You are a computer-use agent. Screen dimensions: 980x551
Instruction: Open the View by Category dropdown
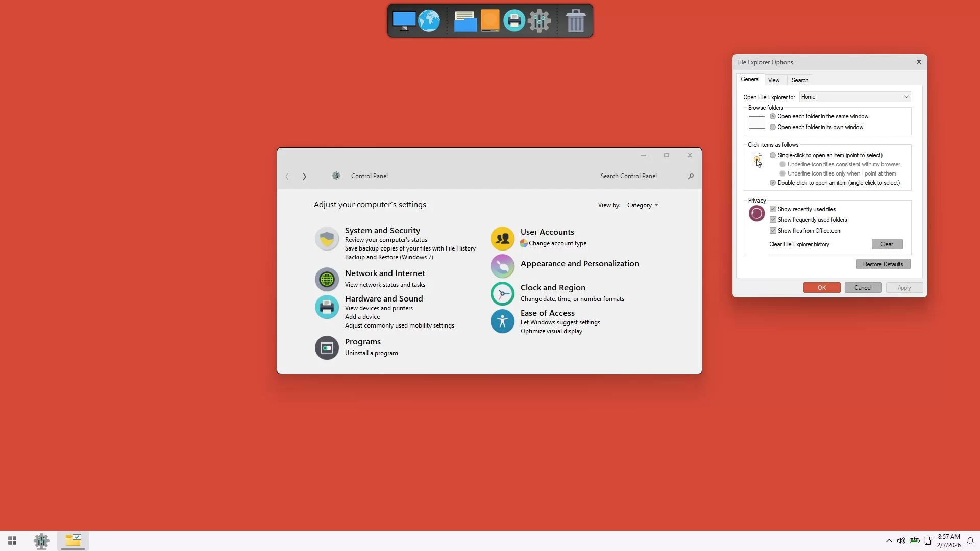(x=643, y=205)
